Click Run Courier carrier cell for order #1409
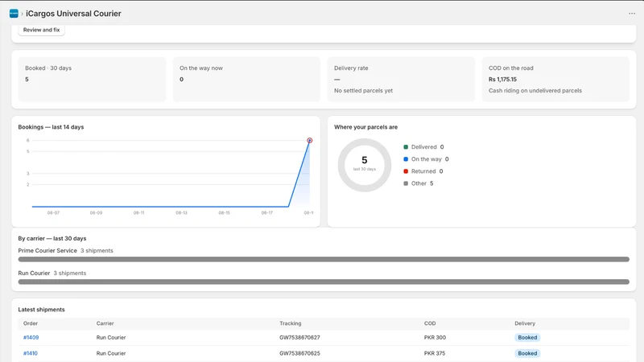This screenshot has height=362, width=644. click(x=111, y=337)
